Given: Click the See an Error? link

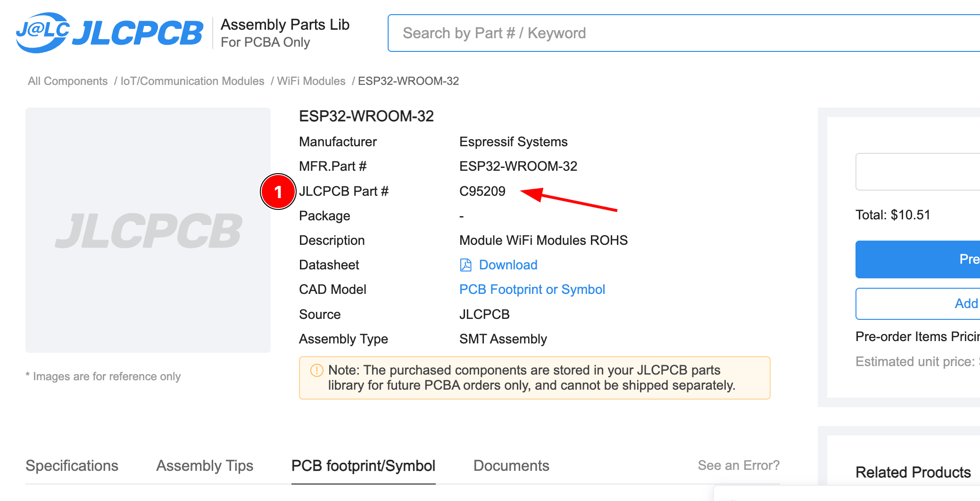Looking at the screenshot, I should coord(739,466).
